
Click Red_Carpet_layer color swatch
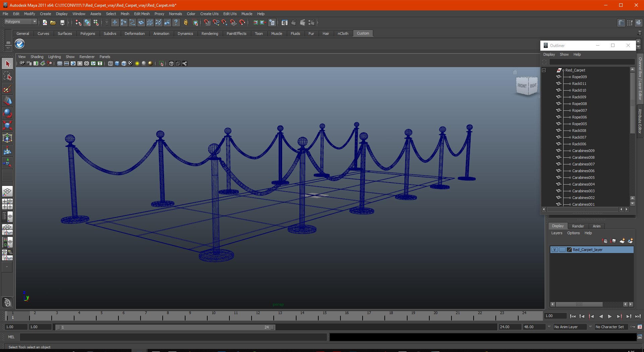click(570, 250)
